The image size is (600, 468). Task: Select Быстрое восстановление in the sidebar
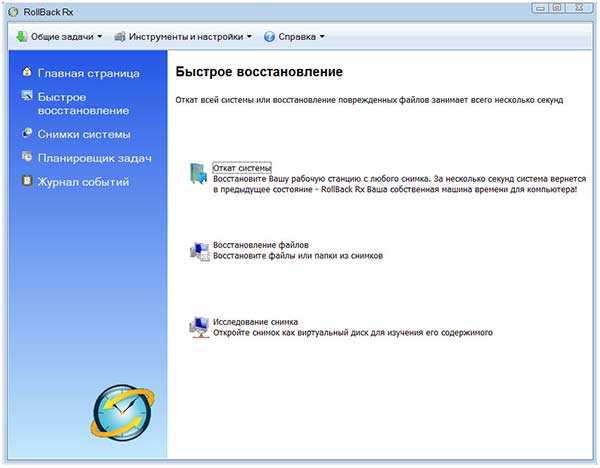[x=83, y=104]
